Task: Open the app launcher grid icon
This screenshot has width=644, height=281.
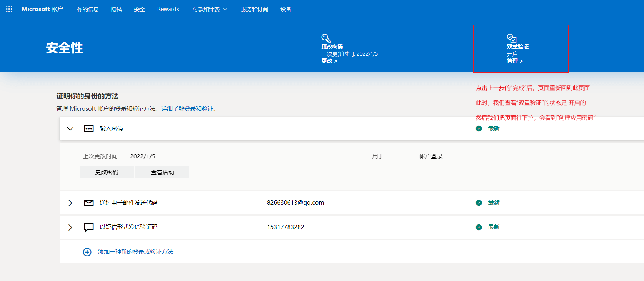Action: pos(9,9)
